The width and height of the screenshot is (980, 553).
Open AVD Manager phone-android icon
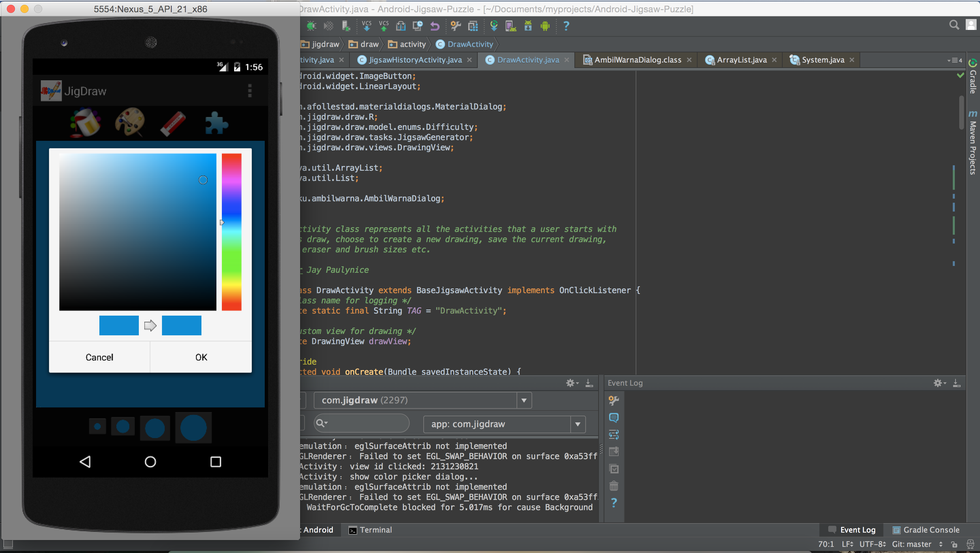(510, 26)
